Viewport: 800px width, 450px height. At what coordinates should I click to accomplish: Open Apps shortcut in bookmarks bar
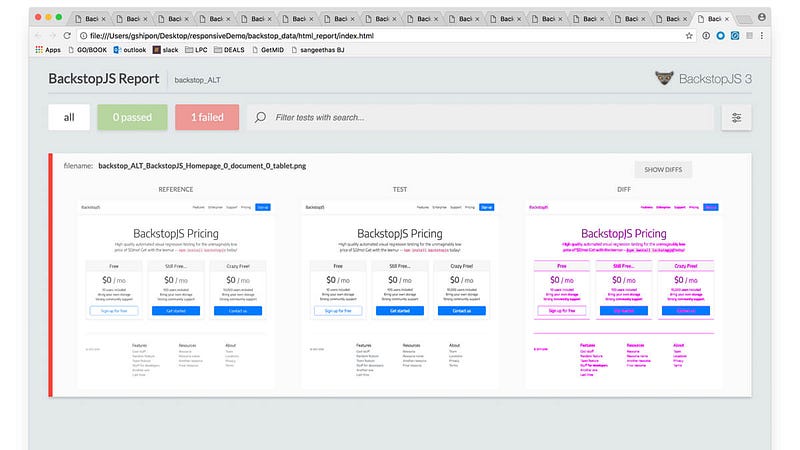click(x=48, y=50)
